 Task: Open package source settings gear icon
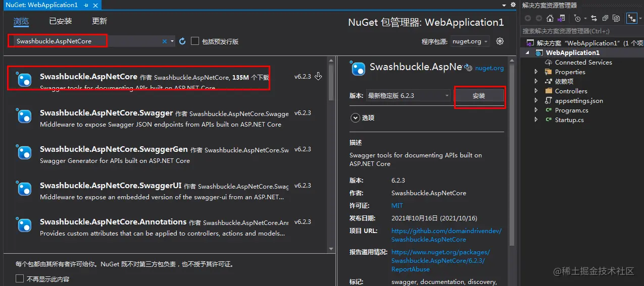coord(500,41)
